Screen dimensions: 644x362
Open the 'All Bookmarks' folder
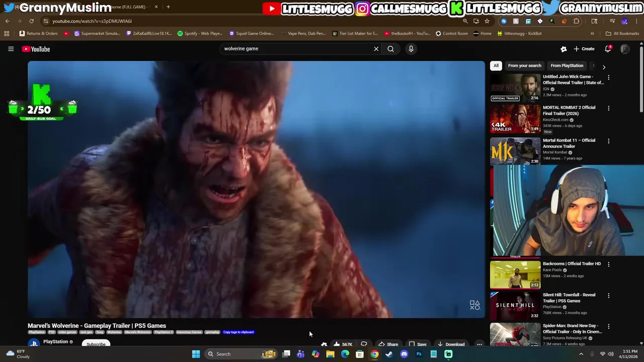pos(622,34)
